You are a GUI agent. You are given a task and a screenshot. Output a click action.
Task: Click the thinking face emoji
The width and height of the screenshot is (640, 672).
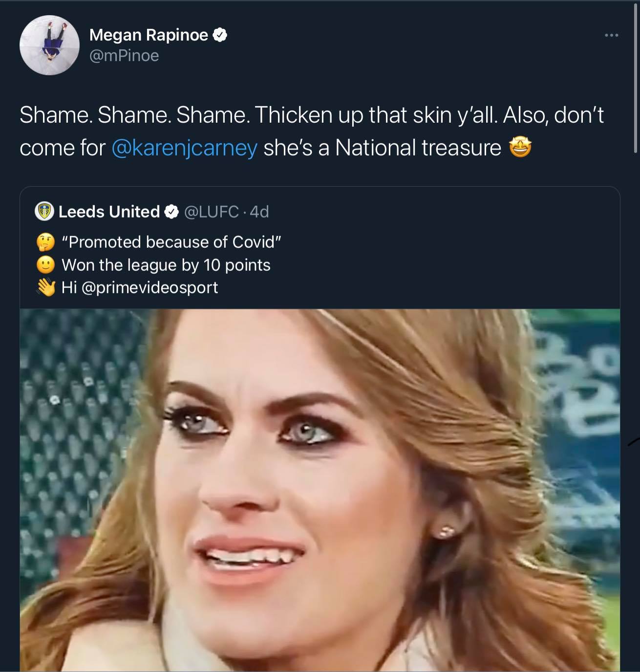pos(46,242)
